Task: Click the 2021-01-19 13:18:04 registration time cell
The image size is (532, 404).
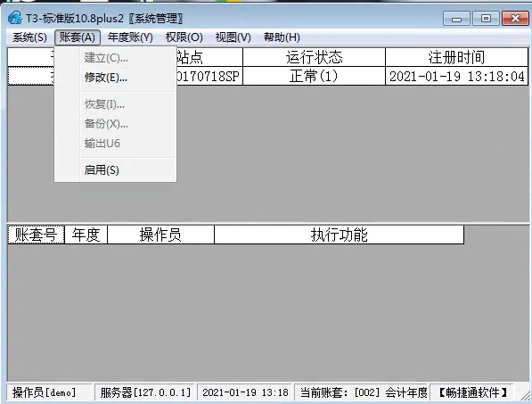Action: point(456,76)
